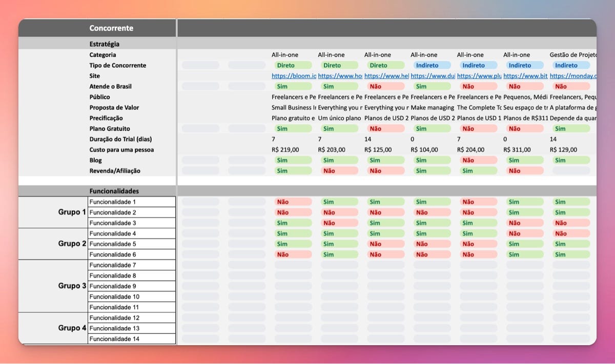
Task: Open empty Revenda/Afiliação chip in monday.com column
Action: pyautogui.click(x=571, y=171)
